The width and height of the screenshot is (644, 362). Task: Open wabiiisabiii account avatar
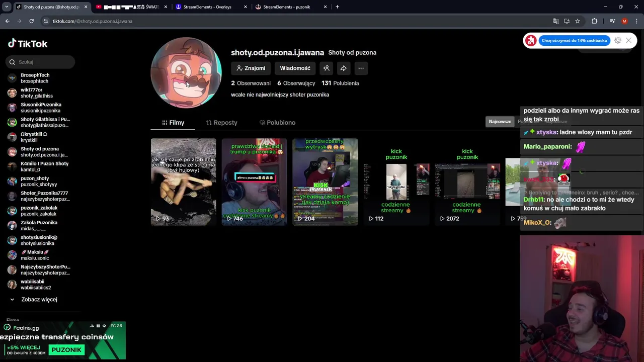pyautogui.click(x=12, y=285)
